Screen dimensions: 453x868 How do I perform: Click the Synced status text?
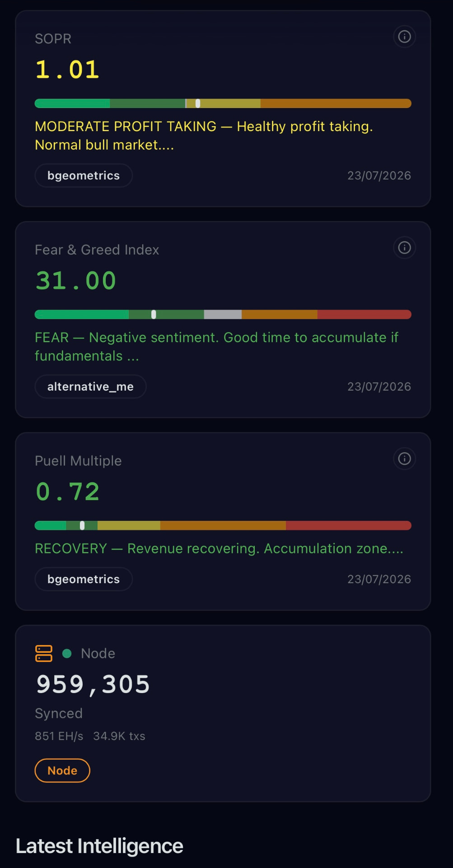59,713
